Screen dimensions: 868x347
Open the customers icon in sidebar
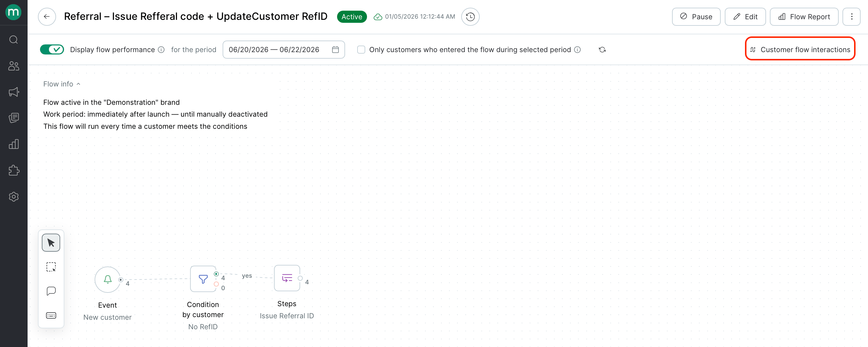click(13, 66)
